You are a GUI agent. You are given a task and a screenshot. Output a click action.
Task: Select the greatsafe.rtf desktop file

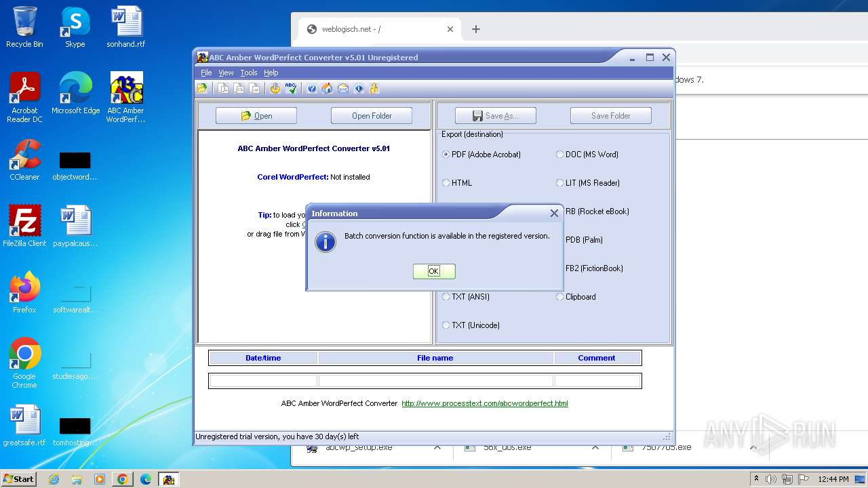click(x=24, y=426)
